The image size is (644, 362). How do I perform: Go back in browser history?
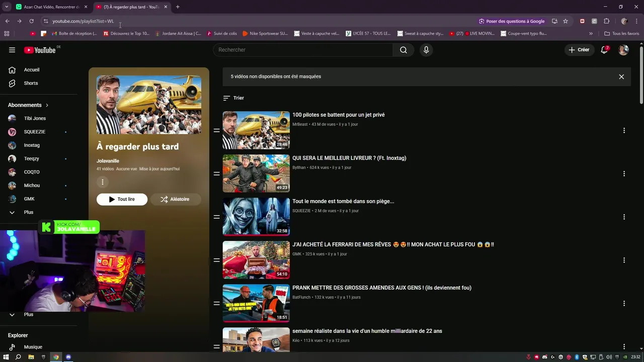[7, 21]
